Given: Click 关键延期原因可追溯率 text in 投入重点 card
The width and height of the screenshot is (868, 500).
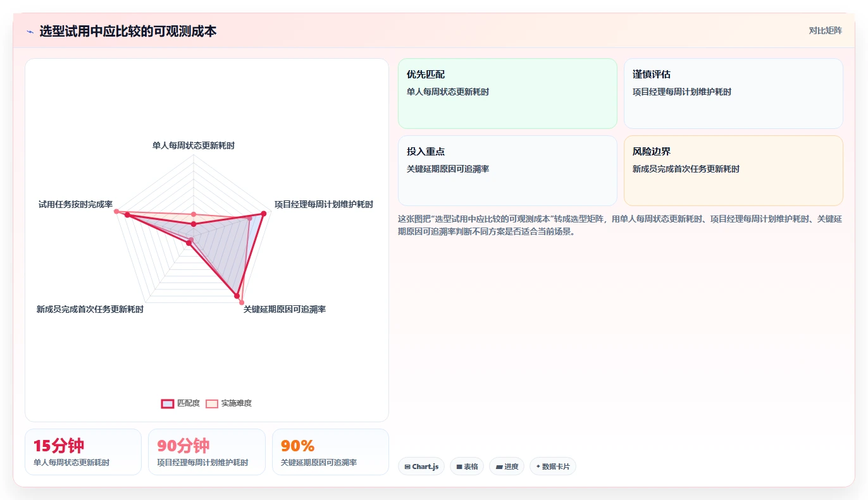Looking at the screenshot, I should [x=448, y=169].
